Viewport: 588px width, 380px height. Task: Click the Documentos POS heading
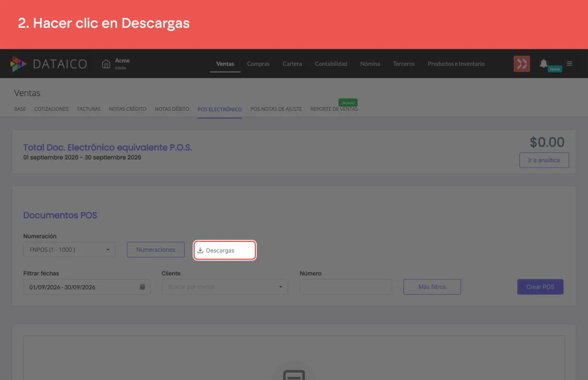(60, 215)
